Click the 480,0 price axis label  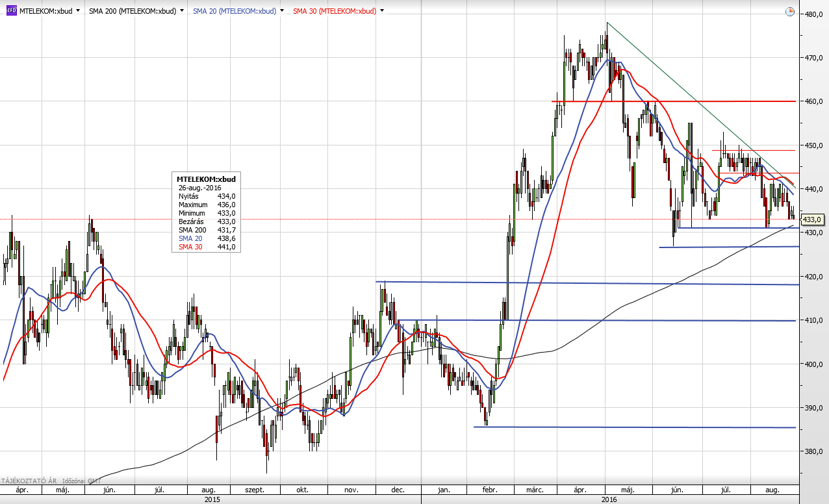tap(814, 14)
